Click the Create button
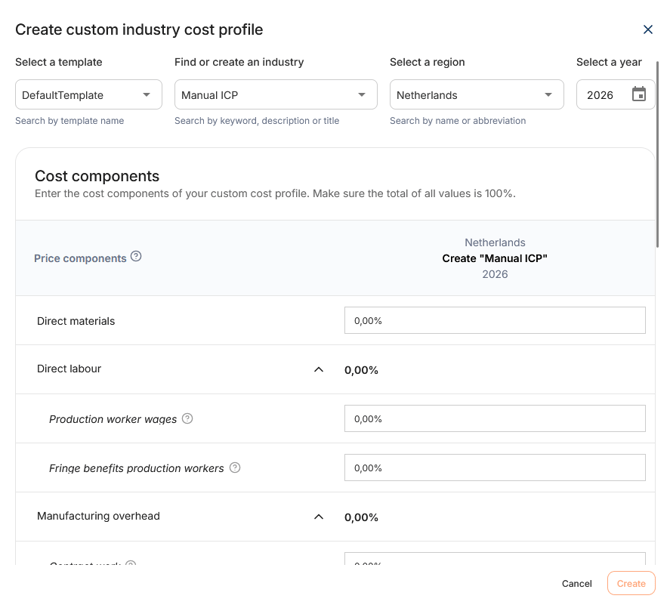 [x=631, y=583]
